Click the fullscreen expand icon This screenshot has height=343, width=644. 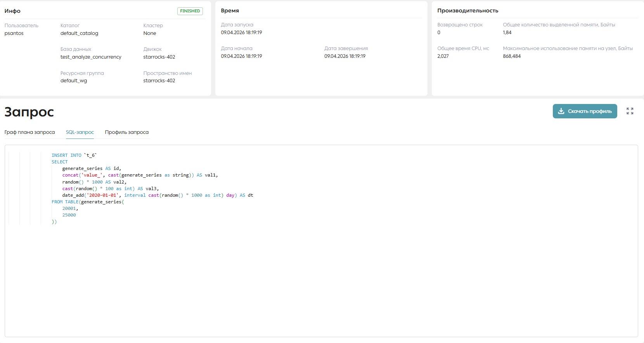[630, 111]
